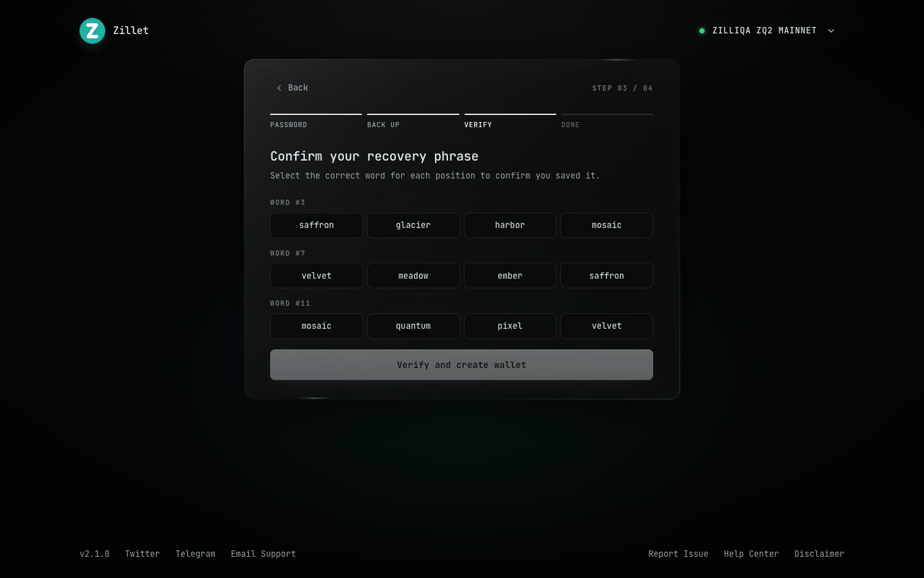Click the Zillet Z logo icon
The width and height of the screenshot is (924, 578).
92,31
